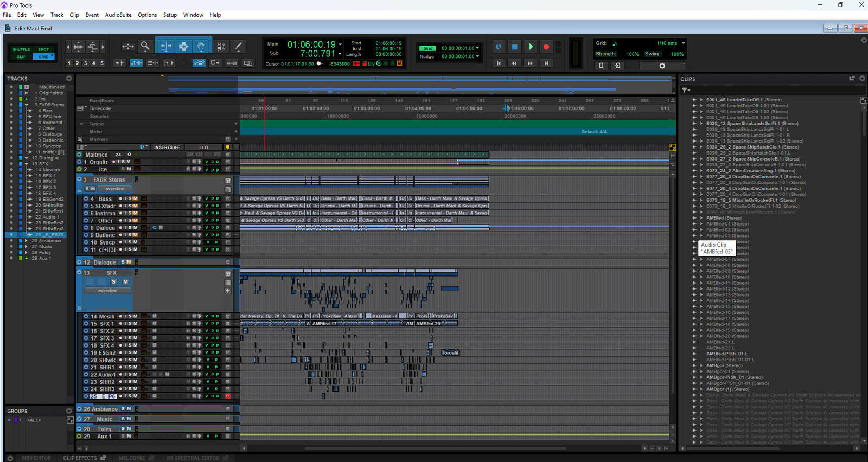868x462 pixels.
Task: Open the Tracks list menu button
Action: point(68,79)
